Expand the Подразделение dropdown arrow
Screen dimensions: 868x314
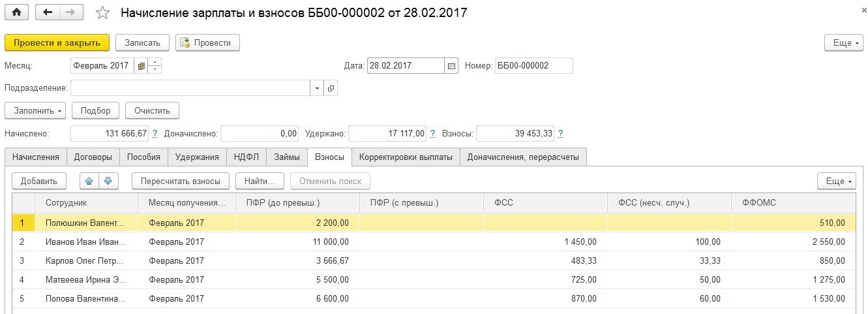pos(317,88)
